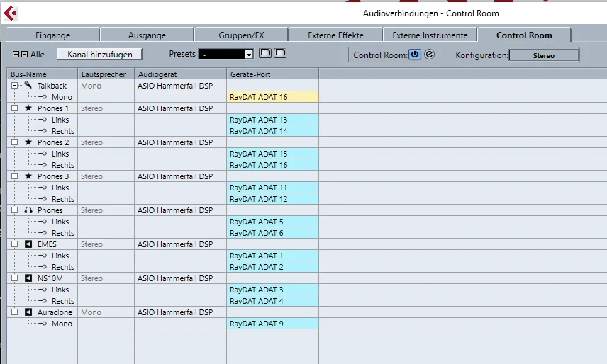Viewport: 607px width, 364px height.
Task: Click the Kanal hinzufügen button
Action: tap(100, 54)
